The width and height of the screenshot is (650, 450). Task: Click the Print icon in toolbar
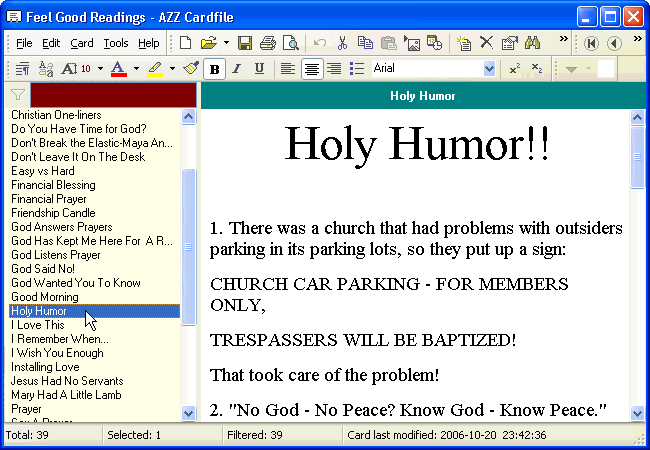click(268, 43)
